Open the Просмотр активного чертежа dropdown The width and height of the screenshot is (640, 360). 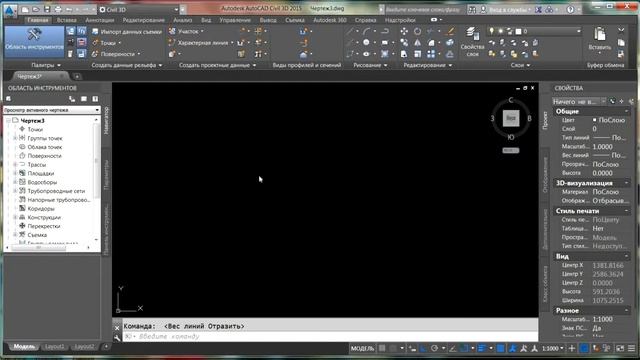click(x=51, y=110)
